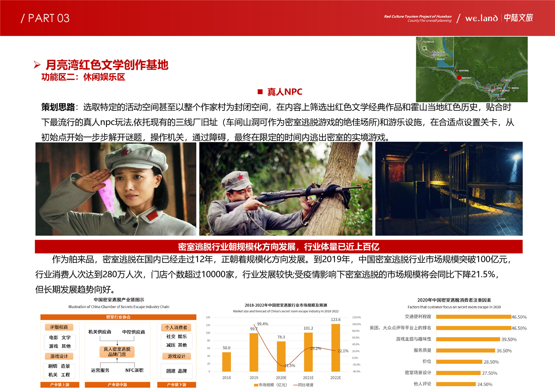Open the dark escape room photo
555x392 pixels.
[449, 189]
